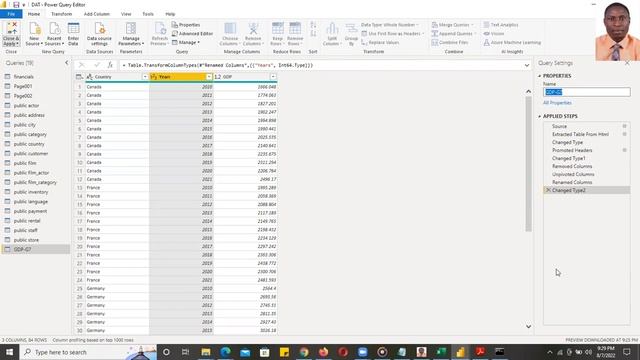Open the GDP column filter dropdown

click(x=273, y=77)
